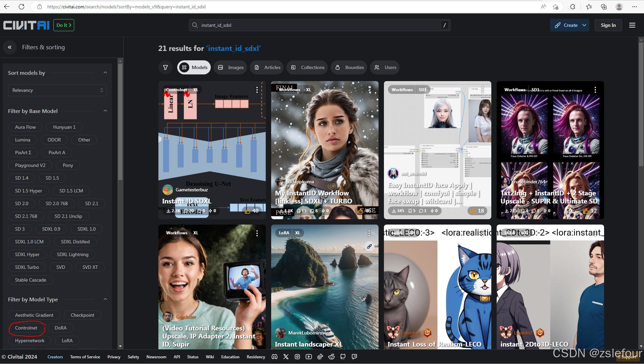Switch to the Collections tab
Image resolution: width=644 pixels, height=364 pixels.
coord(307,67)
